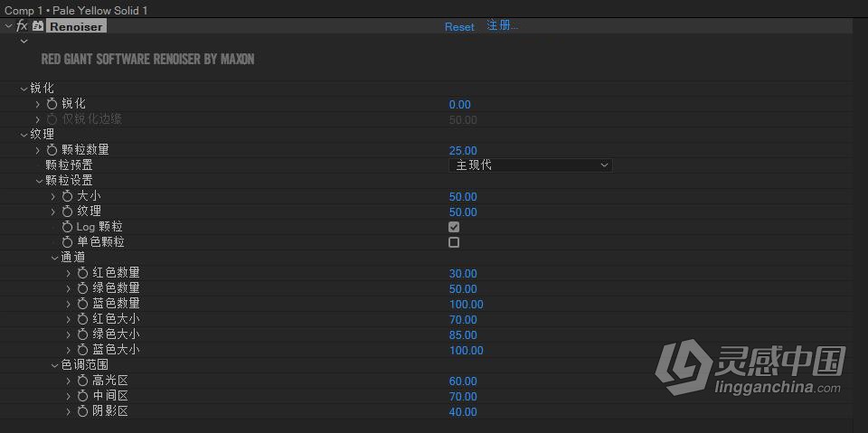Toggle stopwatch for 高光区
This screenshot has width=868, height=433.
tap(83, 381)
